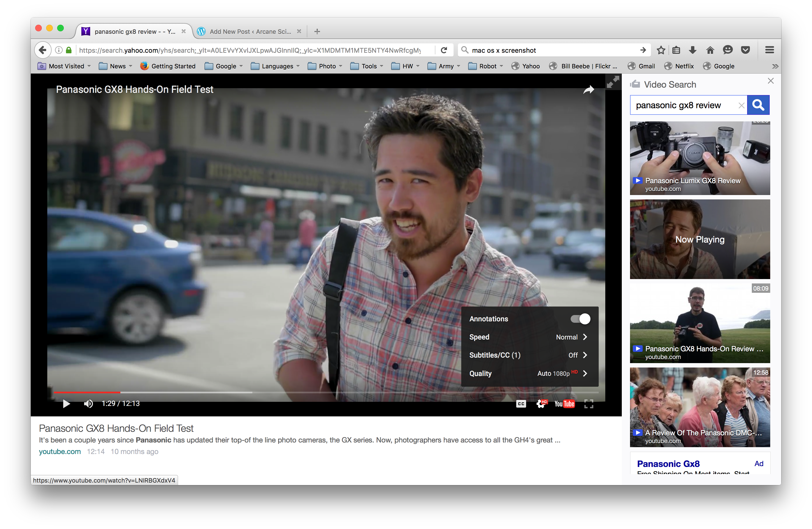Click the youtube.com source link
This screenshot has width=812, height=529.
pyautogui.click(x=60, y=452)
